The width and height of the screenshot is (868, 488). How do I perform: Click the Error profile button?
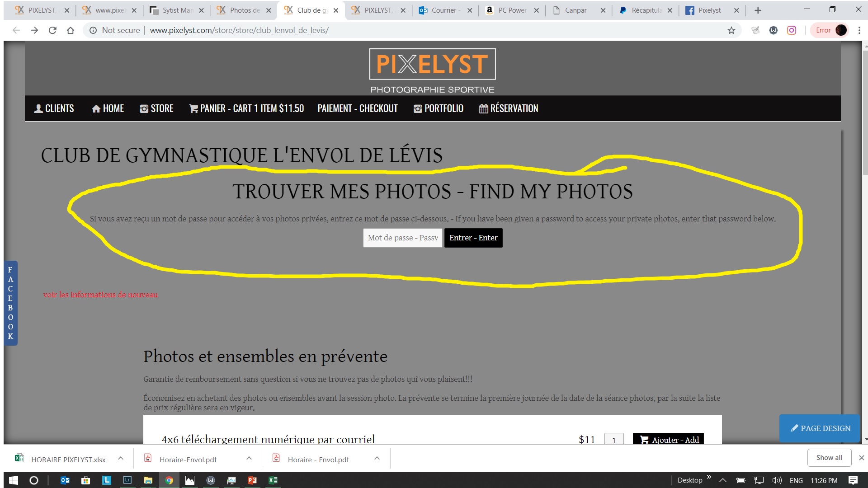click(830, 30)
